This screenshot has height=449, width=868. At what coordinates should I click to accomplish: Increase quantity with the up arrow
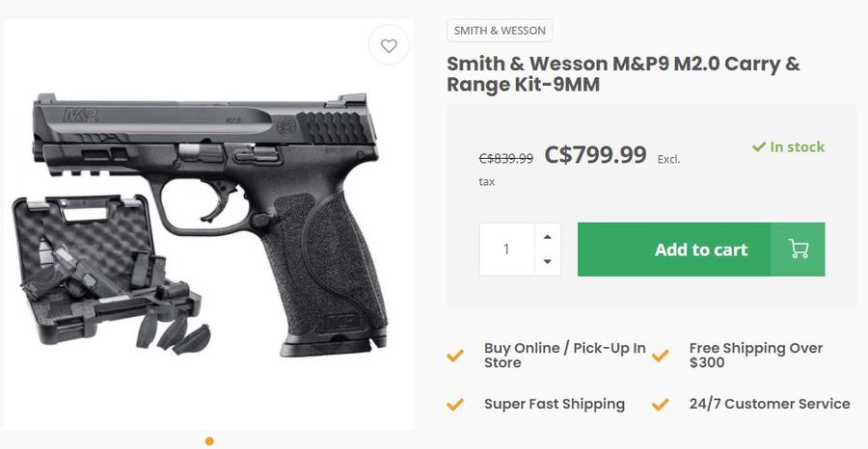[548, 237]
